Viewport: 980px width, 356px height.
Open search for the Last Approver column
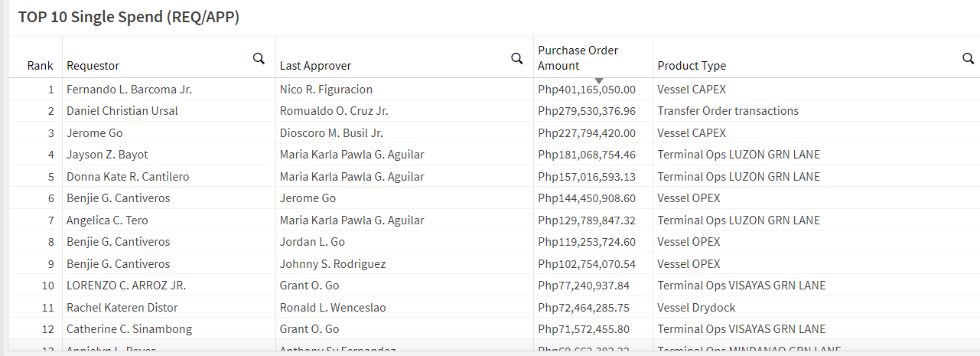tap(517, 58)
